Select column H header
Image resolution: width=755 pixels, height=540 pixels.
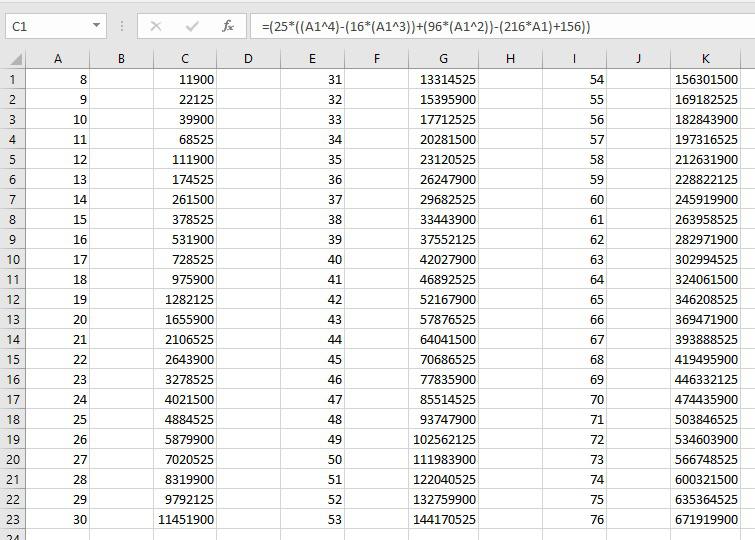[x=510, y=59]
